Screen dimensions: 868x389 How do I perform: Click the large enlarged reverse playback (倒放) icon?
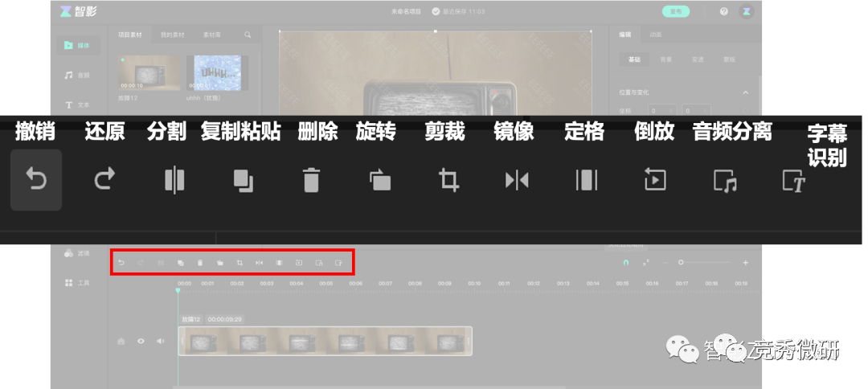655,180
